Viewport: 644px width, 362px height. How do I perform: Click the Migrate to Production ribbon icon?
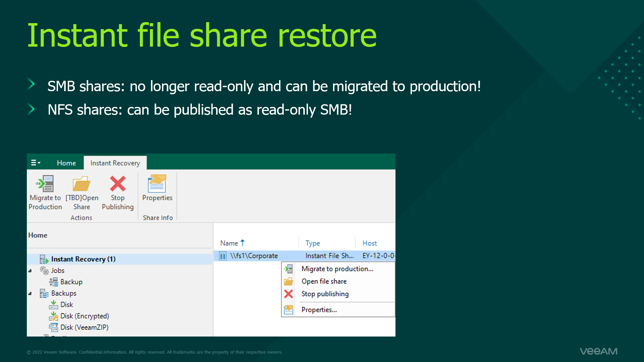[x=45, y=183]
